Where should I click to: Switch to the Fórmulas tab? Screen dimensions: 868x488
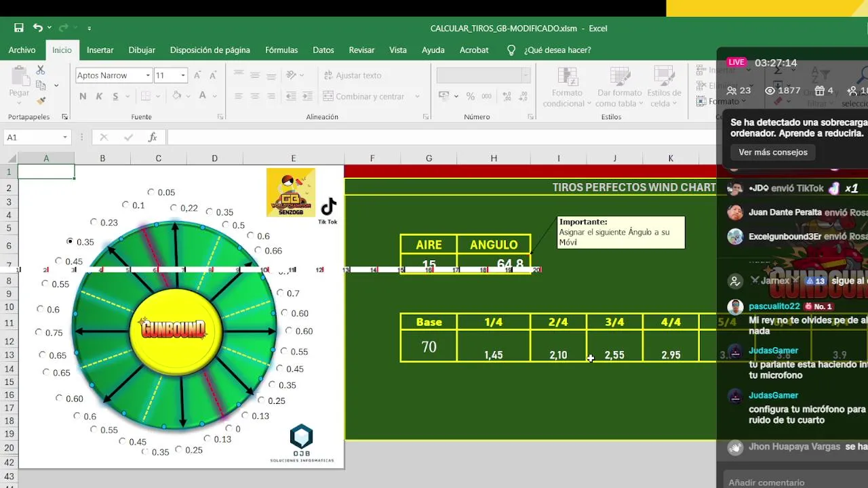(x=281, y=50)
